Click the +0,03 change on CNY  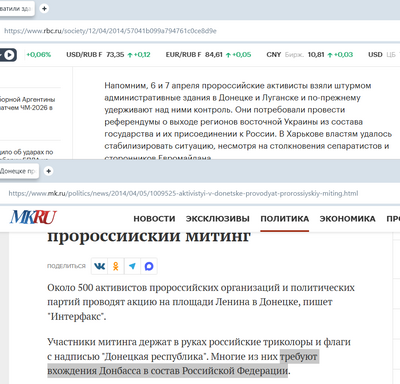[x=340, y=55]
